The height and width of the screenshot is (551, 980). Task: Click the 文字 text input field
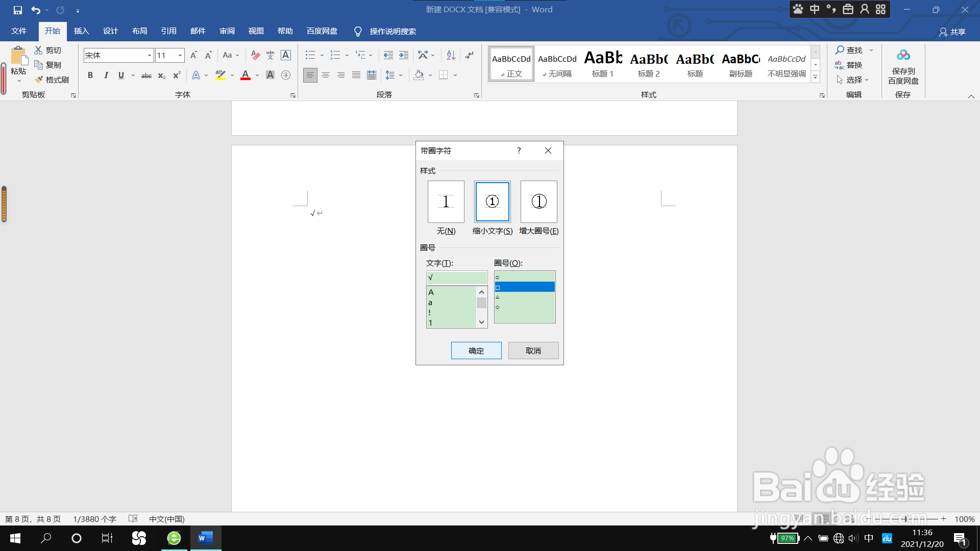(x=456, y=278)
